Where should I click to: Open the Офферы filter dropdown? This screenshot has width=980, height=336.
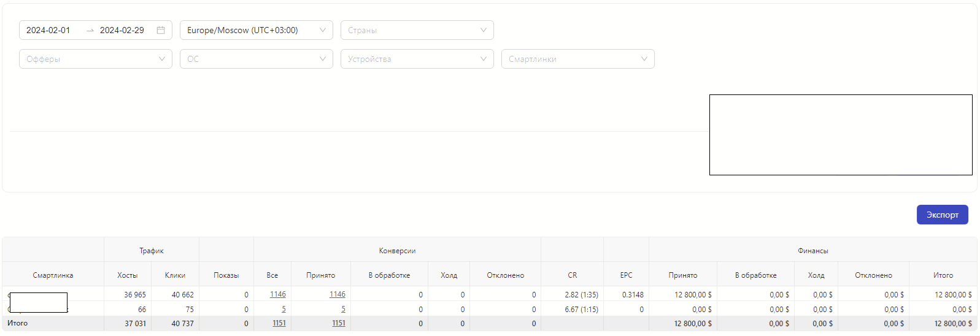click(95, 59)
